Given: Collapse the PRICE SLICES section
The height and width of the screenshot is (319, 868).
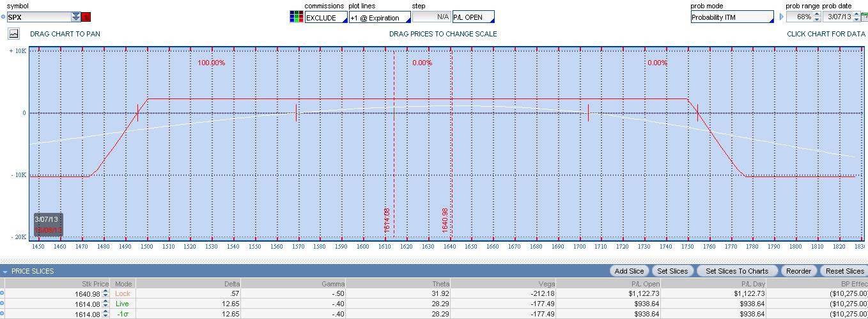Looking at the screenshot, I should [x=5, y=272].
